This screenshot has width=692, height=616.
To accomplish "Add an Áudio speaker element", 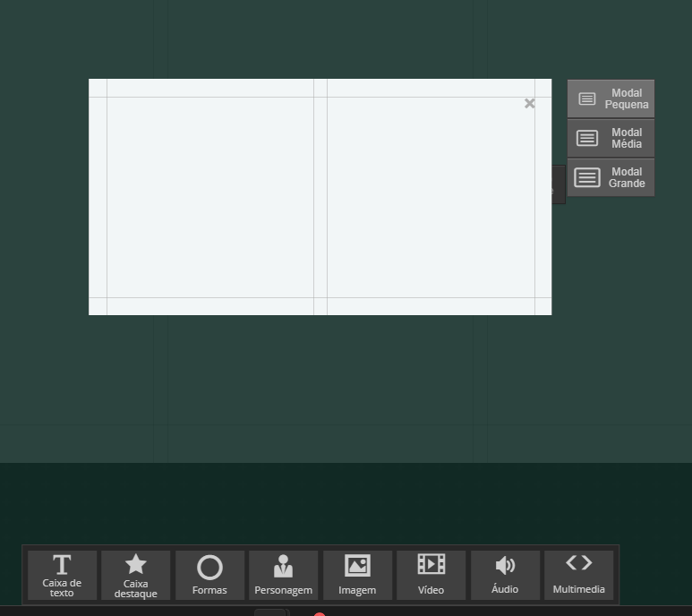I will coord(505,575).
